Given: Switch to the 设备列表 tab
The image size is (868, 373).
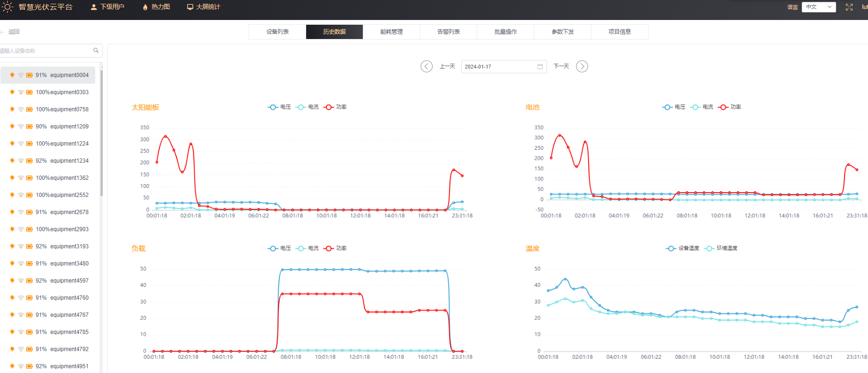Looking at the screenshot, I should click(277, 32).
